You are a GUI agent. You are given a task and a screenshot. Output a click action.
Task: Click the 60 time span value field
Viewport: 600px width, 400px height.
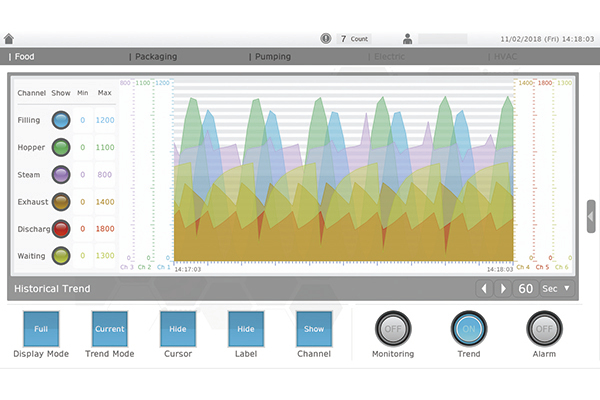(x=525, y=289)
